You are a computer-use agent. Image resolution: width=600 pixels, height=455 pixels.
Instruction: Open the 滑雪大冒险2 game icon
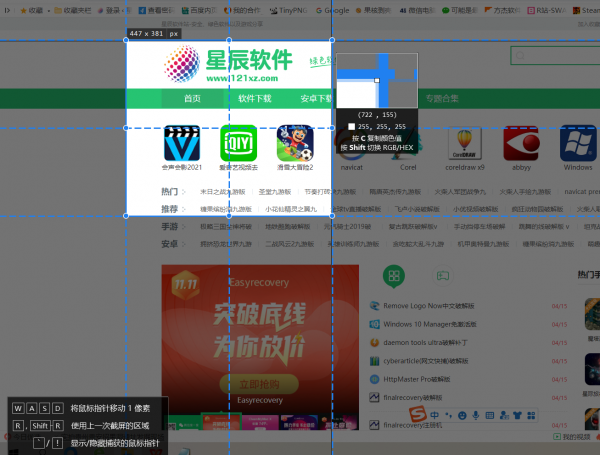point(295,143)
